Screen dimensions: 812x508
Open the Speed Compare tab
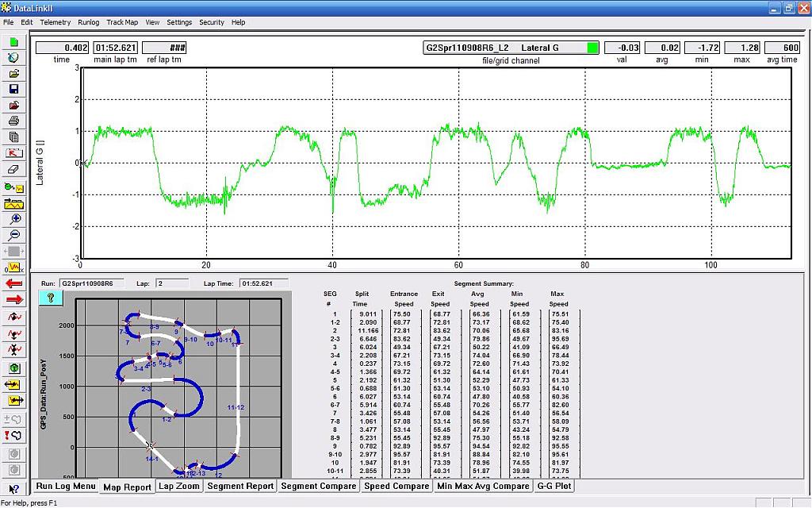396,486
